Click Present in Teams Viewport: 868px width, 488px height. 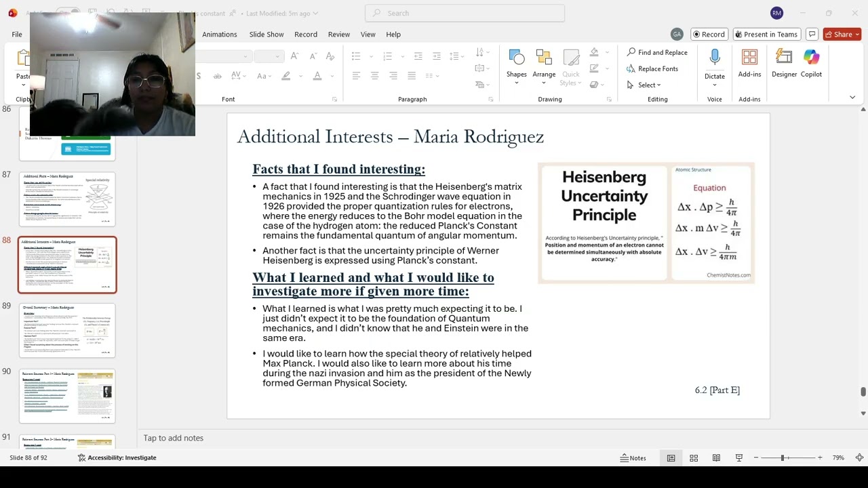[x=766, y=35]
